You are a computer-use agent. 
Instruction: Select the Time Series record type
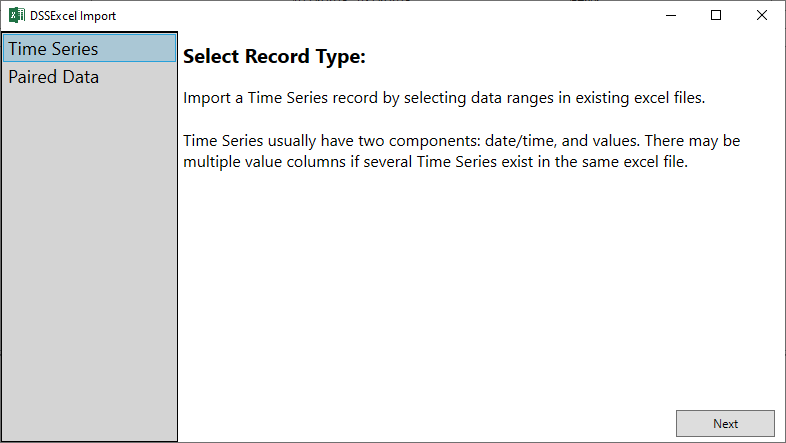[90, 48]
